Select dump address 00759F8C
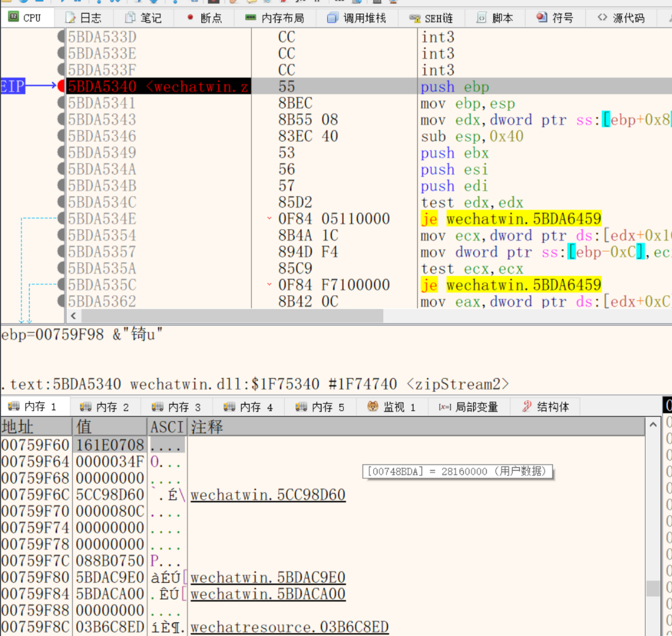672x636 pixels. (x=35, y=627)
